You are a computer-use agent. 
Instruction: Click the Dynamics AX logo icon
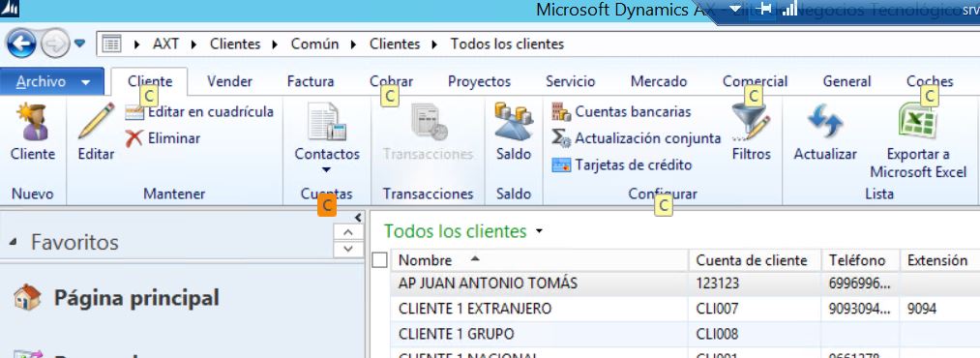coord(10,9)
